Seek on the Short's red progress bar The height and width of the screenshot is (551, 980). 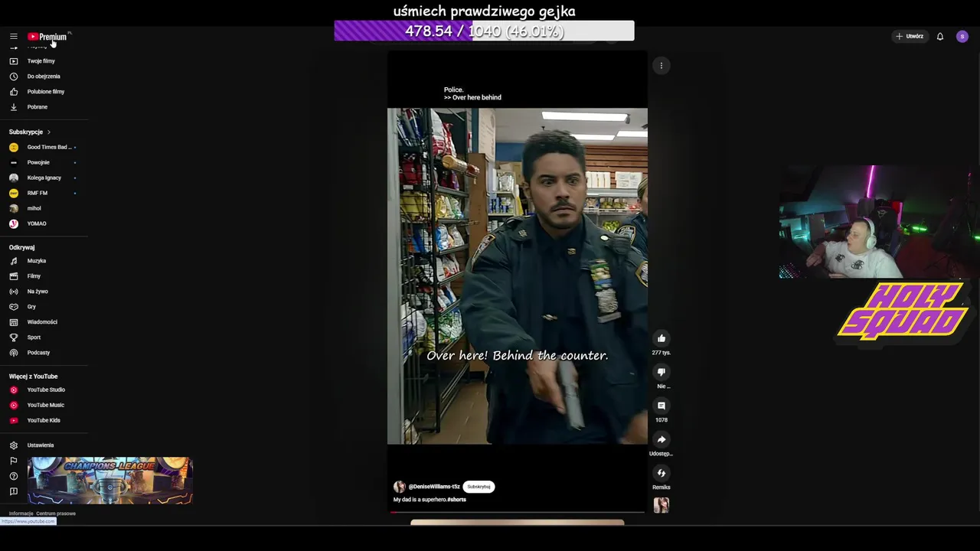(x=518, y=512)
